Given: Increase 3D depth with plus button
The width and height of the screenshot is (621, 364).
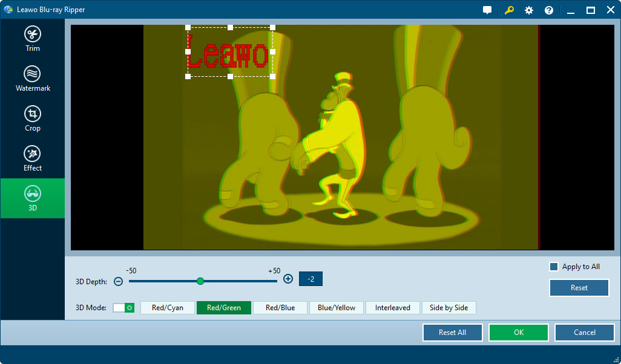Looking at the screenshot, I should [288, 279].
